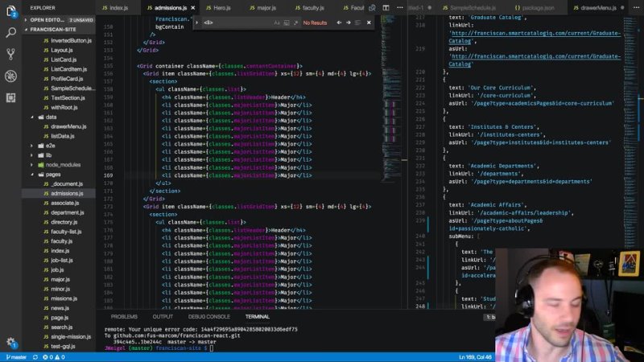The width and height of the screenshot is (644, 362).
Task: Collapse the pages folder
Action: click(32, 175)
